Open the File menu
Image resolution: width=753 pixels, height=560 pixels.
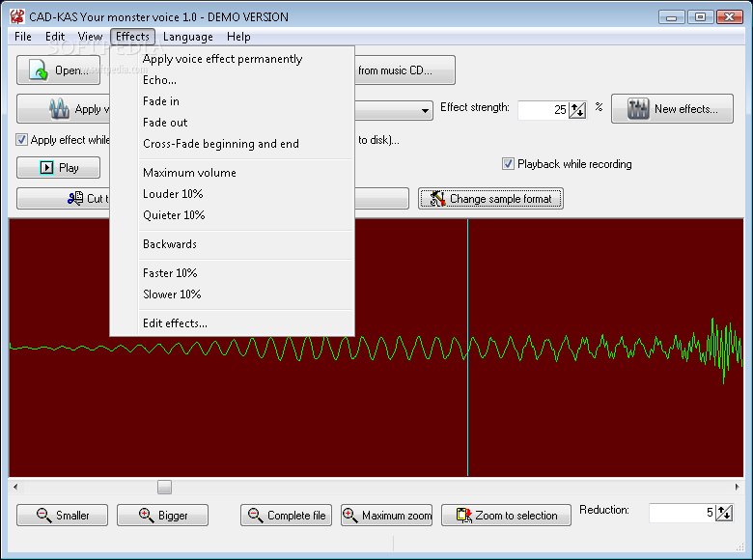pyautogui.click(x=23, y=37)
